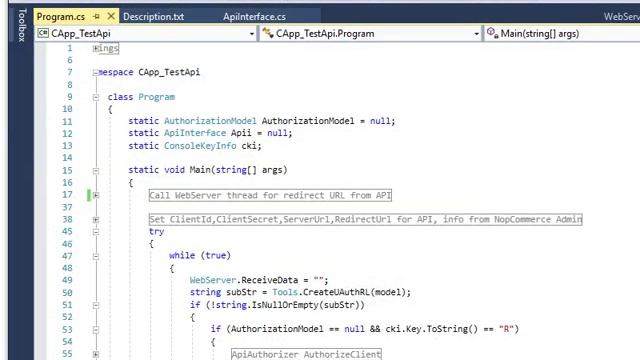Click the class icon beside CApp_TestApi.Program

click(268, 33)
